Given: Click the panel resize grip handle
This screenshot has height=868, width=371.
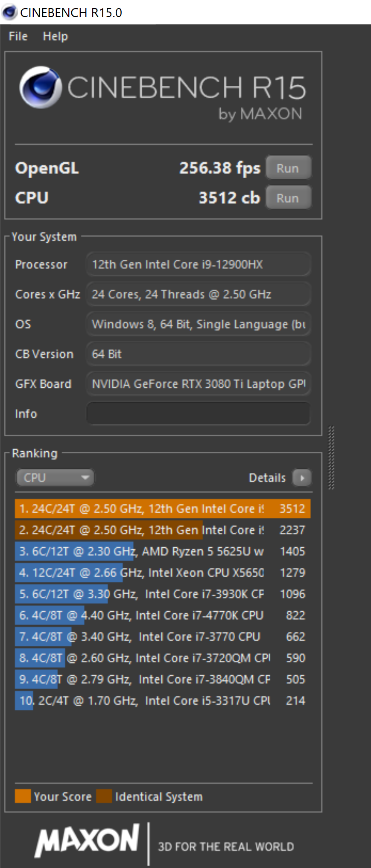Looking at the screenshot, I should click(331, 457).
